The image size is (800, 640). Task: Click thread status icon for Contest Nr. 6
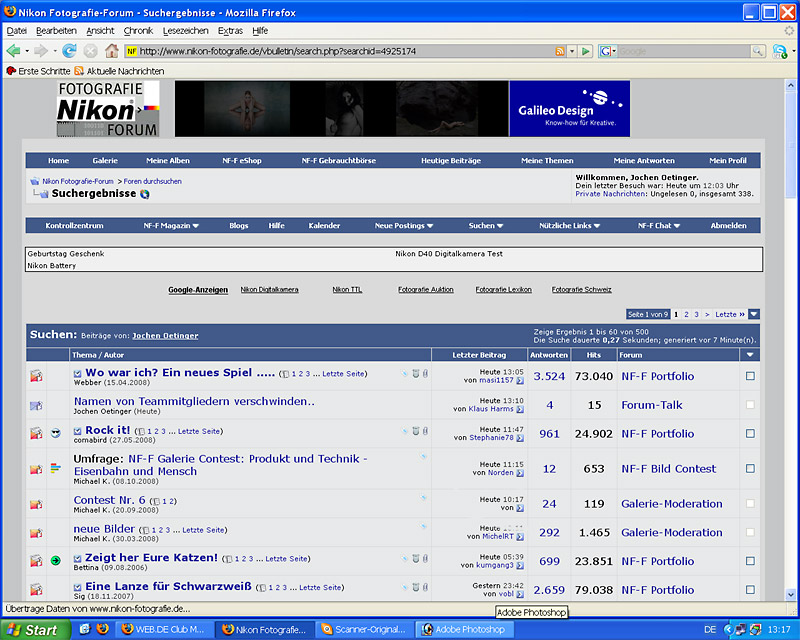[x=36, y=504]
